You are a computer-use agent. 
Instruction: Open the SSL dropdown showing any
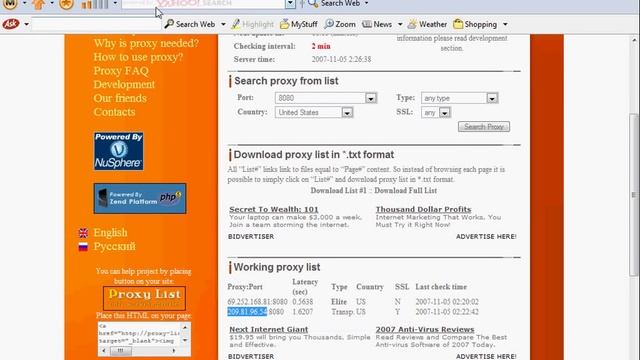(436, 112)
